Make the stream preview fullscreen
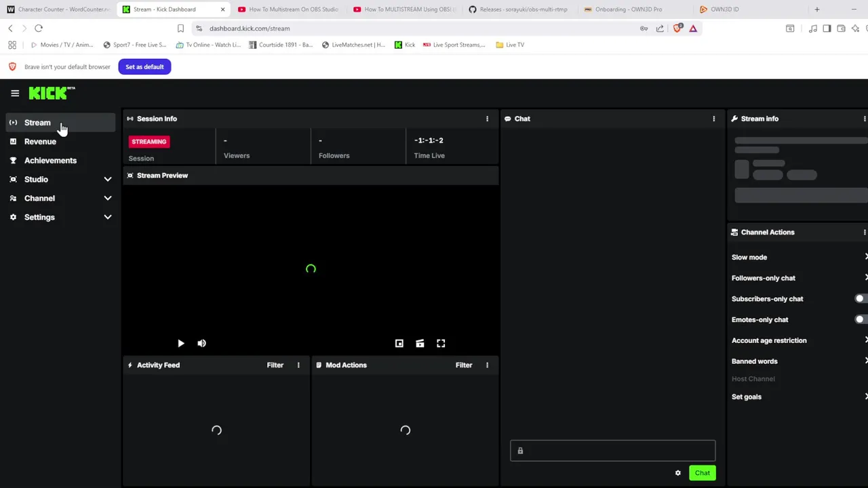The width and height of the screenshot is (868, 488). click(x=441, y=344)
